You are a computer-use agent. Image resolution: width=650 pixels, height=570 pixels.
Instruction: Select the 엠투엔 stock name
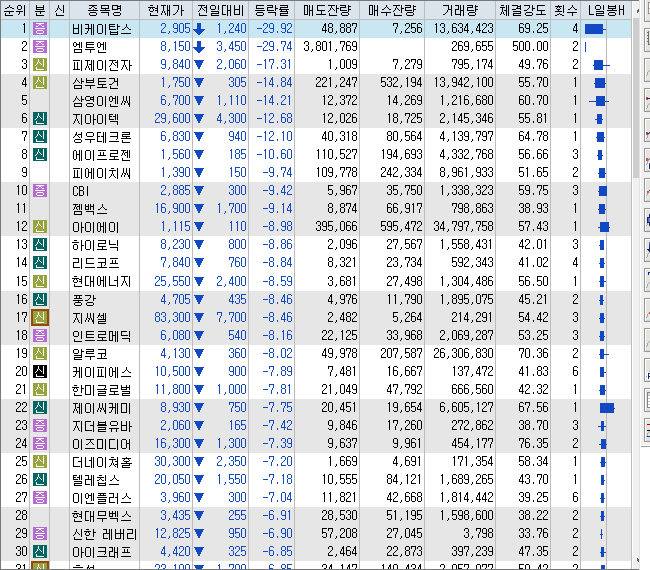(90, 47)
